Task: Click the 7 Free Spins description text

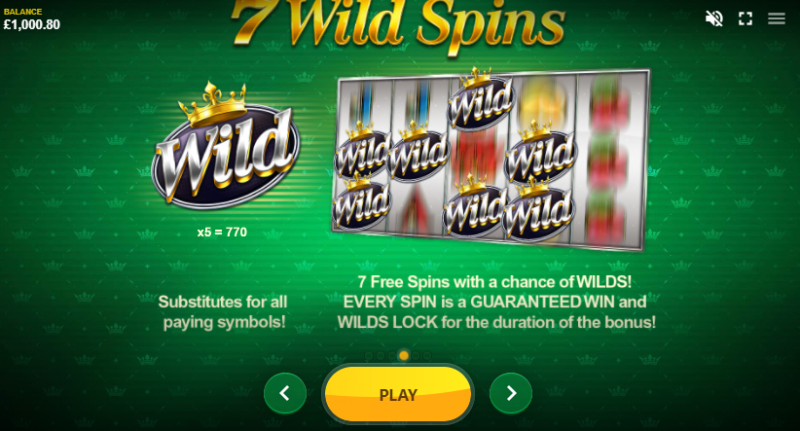Action: click(496, 302)
